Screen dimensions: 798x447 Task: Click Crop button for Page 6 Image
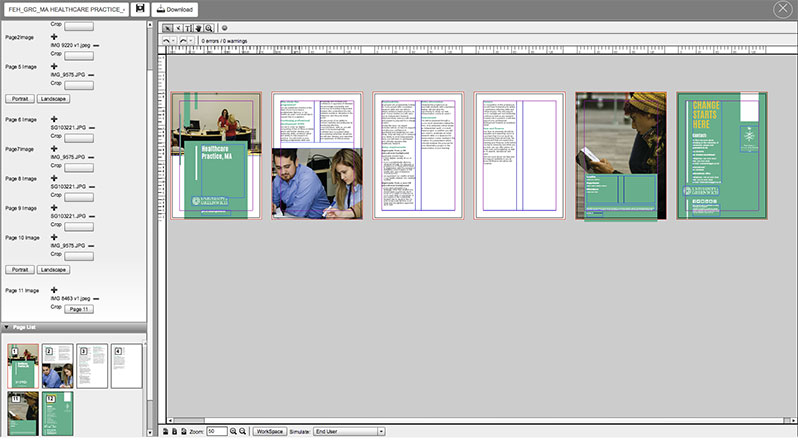point(79,138)
